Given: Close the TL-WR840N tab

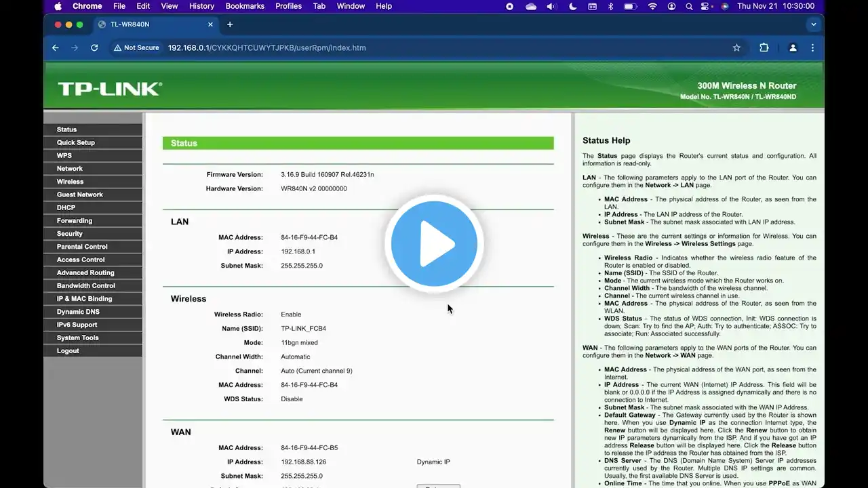Looking at the screenshot, I should click(x=210, y=24).
